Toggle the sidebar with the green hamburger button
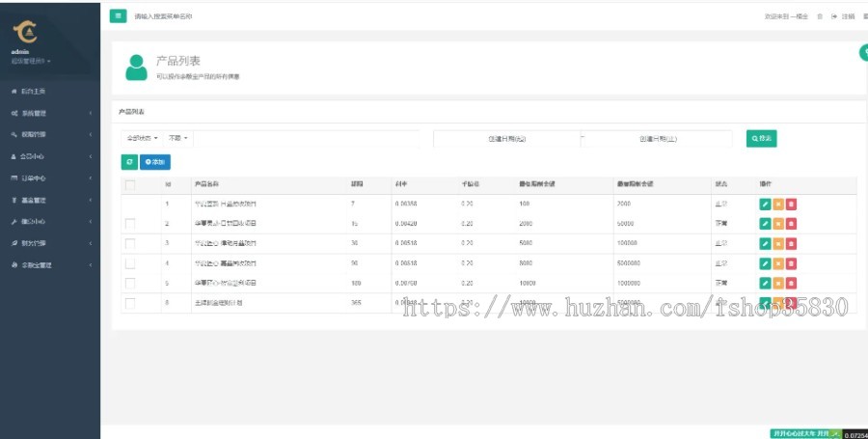The width and height of the screenshot is (868, 439). click(118, 16)
